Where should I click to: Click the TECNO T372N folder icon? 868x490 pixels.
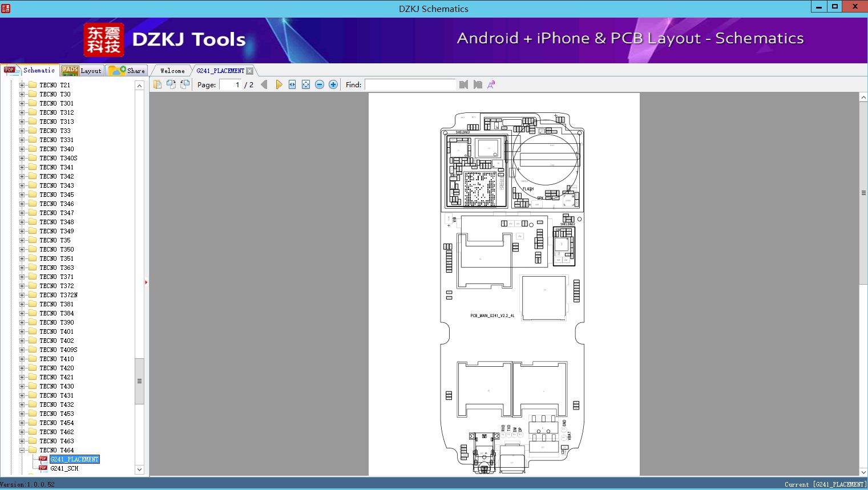[x=33, y=295]
